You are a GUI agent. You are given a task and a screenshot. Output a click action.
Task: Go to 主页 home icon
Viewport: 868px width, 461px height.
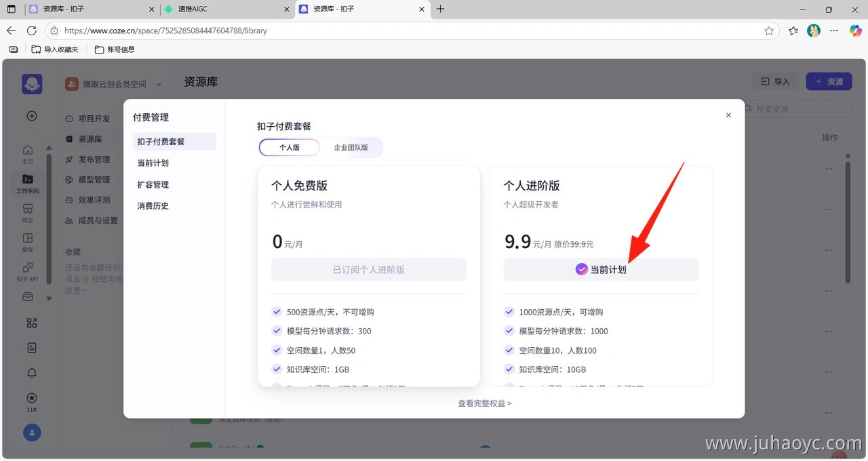coord(28,154)
